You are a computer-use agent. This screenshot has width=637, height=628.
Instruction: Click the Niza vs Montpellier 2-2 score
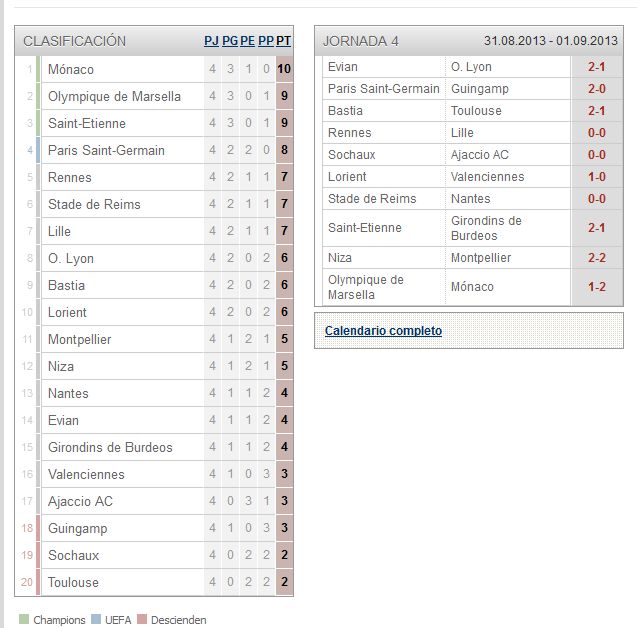click(596, 258)
